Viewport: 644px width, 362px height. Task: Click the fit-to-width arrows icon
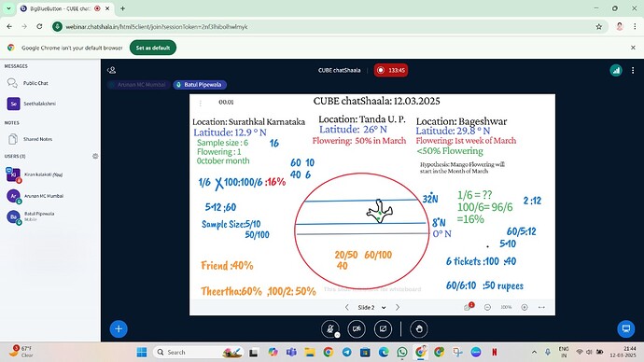541,307
